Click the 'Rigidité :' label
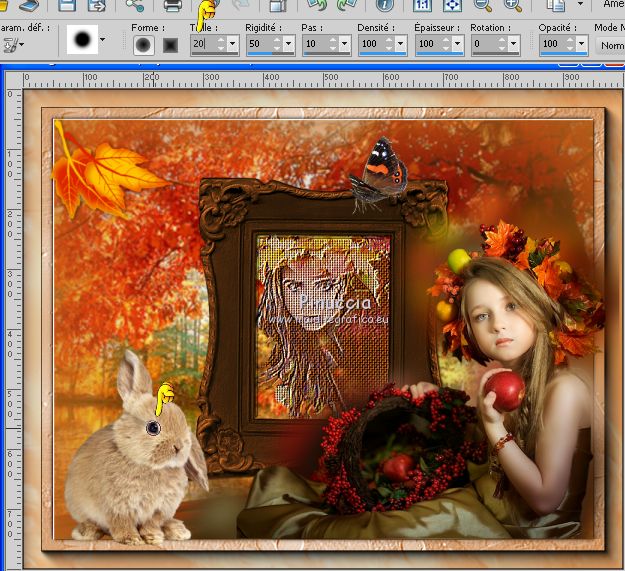 (x=263, y=28)
